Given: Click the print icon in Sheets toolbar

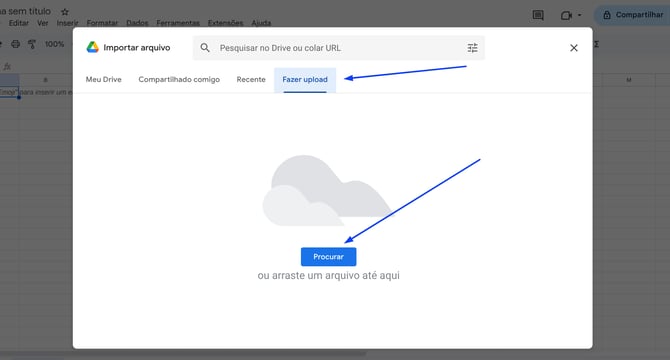Looking at the screenshot, I should 16,44.
